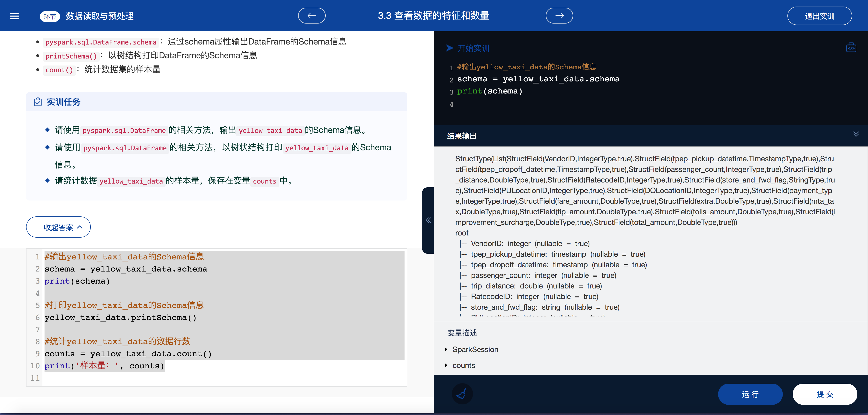Click output row tpep_dropoff_datetime: timestamp
The width and height of the screenshot is (868, 415).
553,265
